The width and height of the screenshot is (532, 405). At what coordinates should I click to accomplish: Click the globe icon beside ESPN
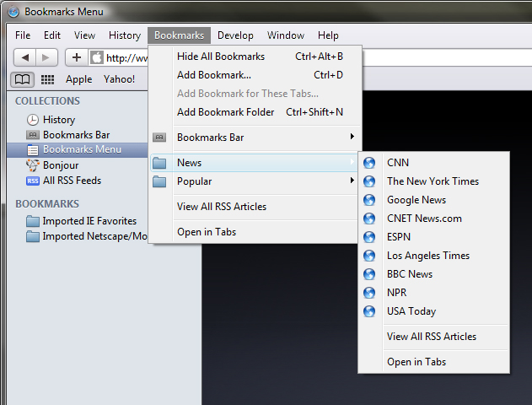click(369, 237)
